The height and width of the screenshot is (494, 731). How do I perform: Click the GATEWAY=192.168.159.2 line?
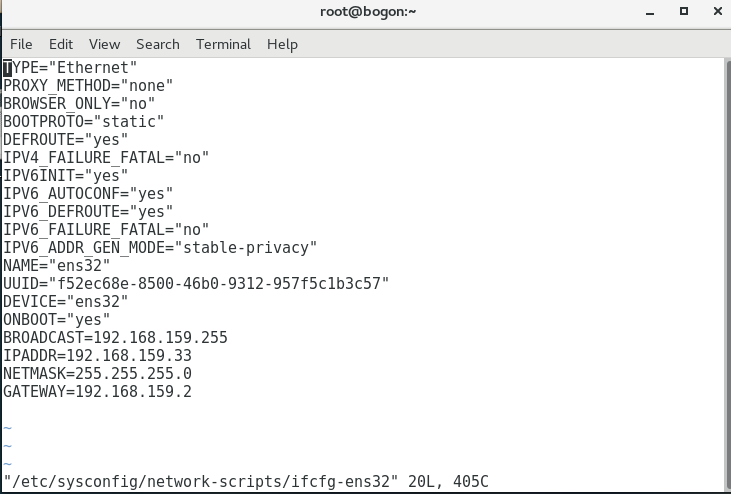(97, 391)
